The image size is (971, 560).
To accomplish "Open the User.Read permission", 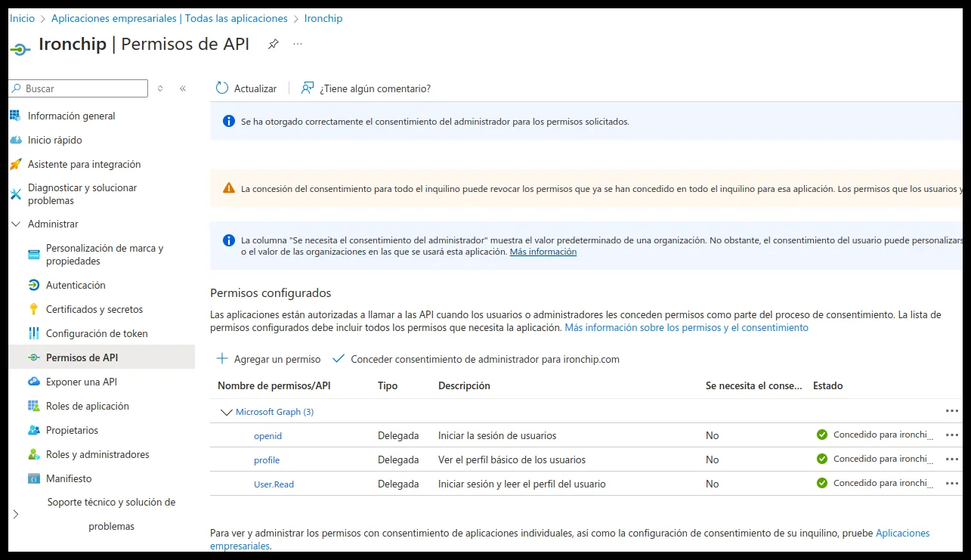I will pos(274,484).
